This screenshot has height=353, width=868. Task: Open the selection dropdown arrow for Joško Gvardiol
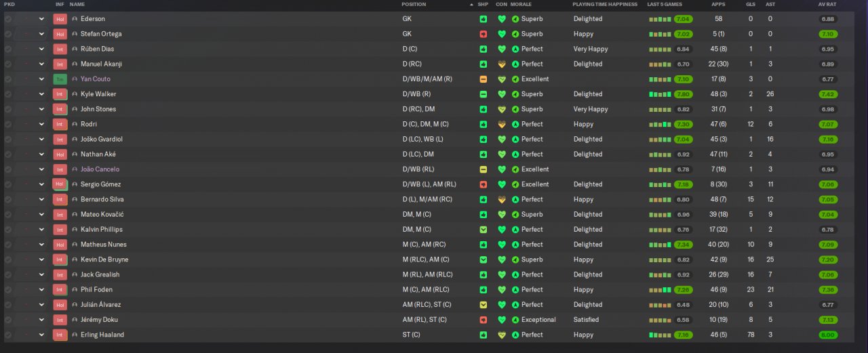pos(41,139)
